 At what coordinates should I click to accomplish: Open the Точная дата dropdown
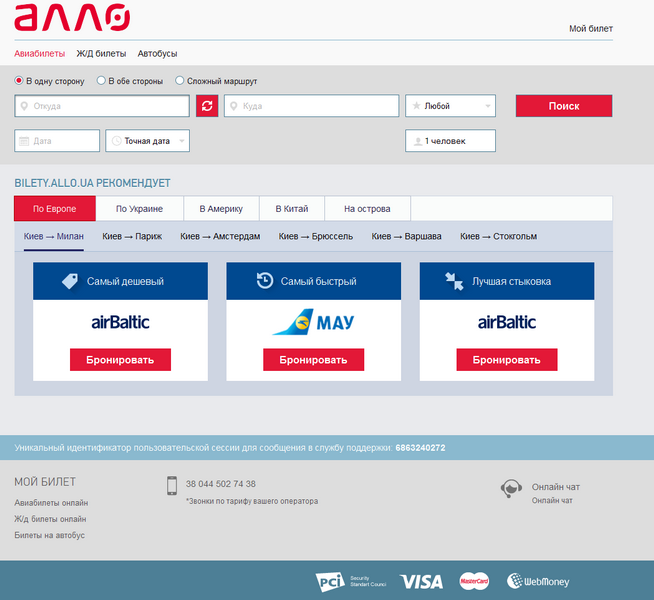click(147, 141)
